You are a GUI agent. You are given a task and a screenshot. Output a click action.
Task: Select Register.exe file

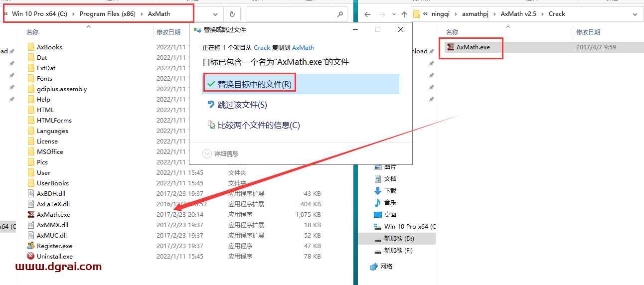pyautogui.click(x=54, y=246)
